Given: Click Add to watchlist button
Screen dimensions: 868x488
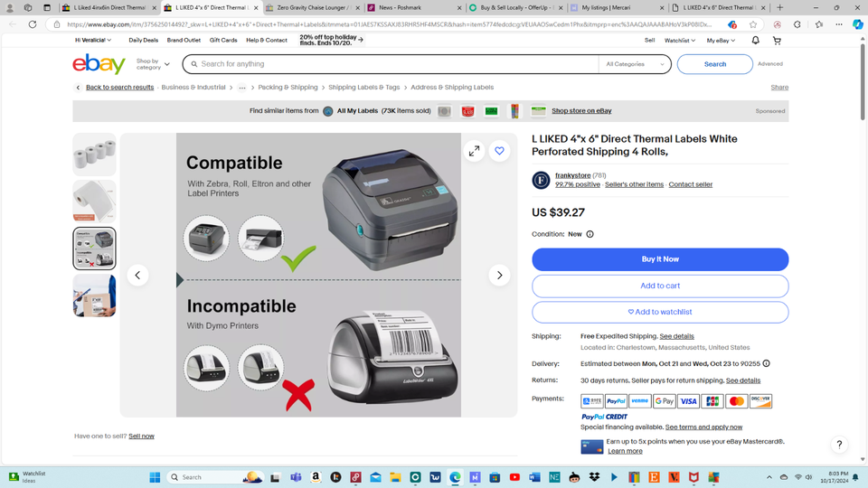Looking at the screenshot, I should [660, 312].
